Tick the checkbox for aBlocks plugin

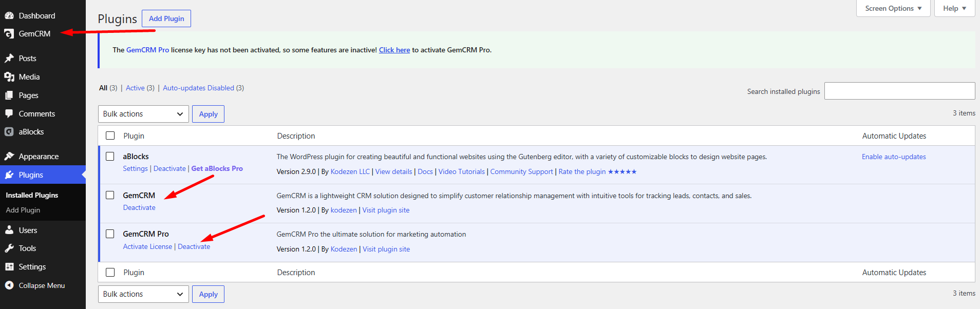click(110, 156)
